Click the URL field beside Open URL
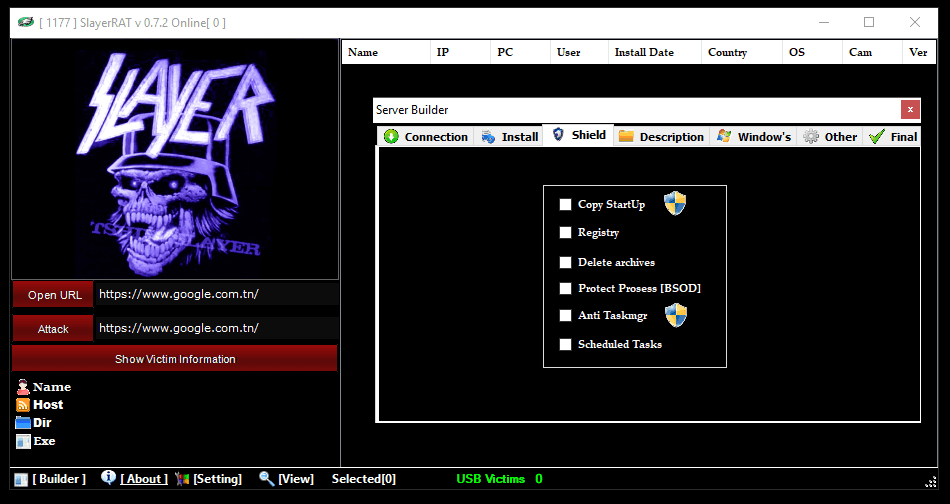Screen dimensions: 950x504 pos(215,295)
